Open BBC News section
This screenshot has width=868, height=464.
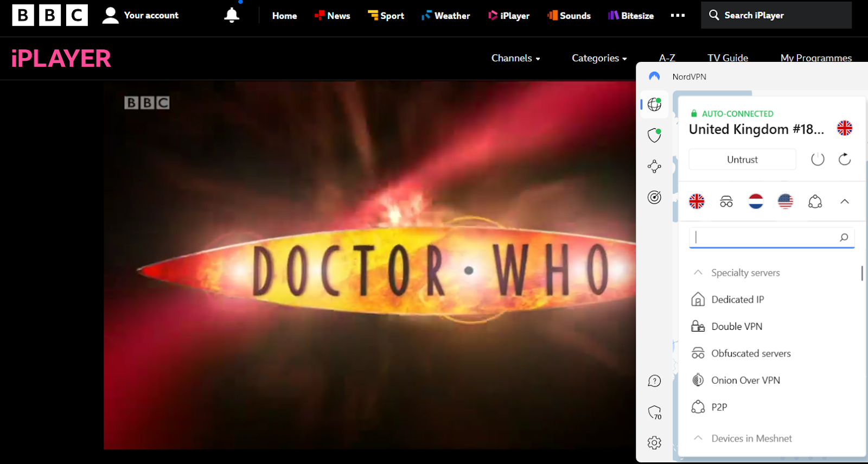click(x=333, y=16)
